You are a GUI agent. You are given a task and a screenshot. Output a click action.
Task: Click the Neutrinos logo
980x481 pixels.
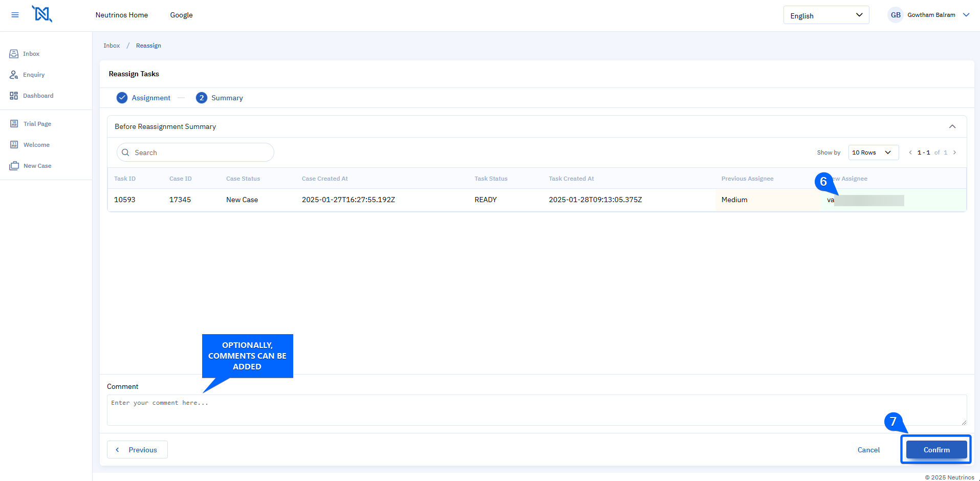[x=42, y=14]
